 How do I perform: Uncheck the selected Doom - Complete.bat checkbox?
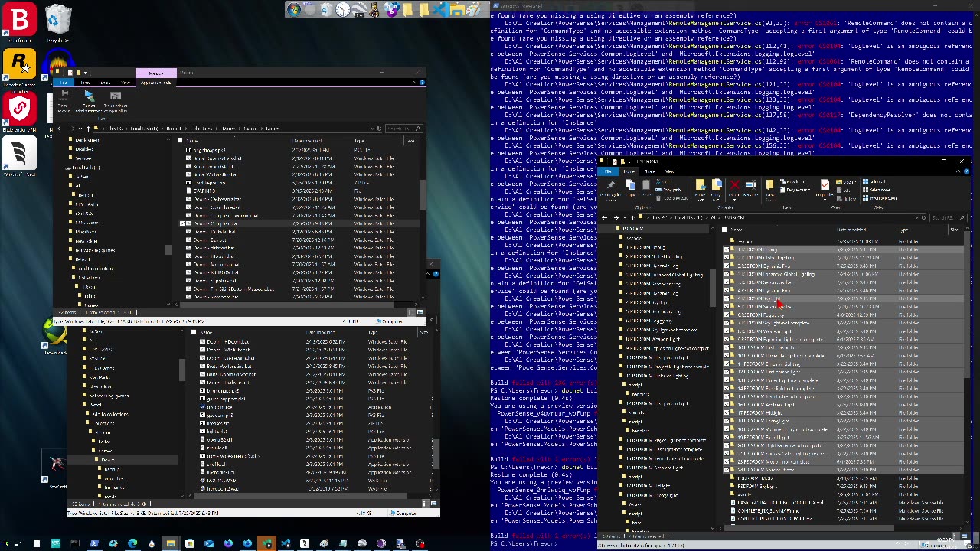(182, 223)
